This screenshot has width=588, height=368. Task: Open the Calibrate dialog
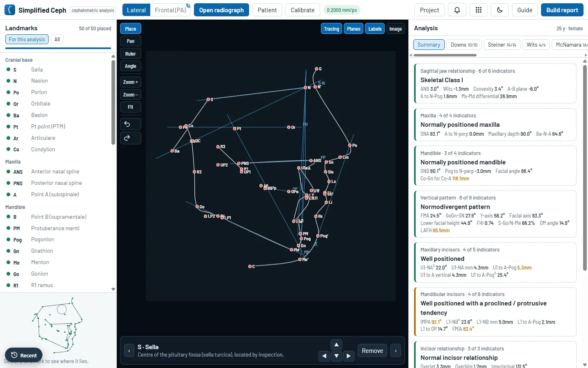point(303,10)
